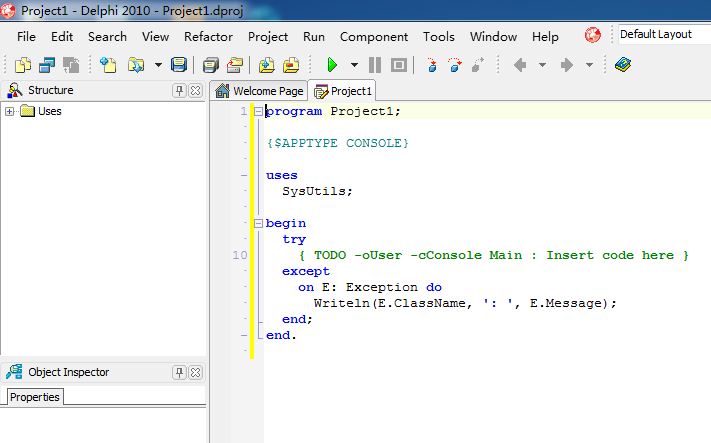Screen dimensions: 711x443
Task: Open the Run menu
Action: point(314,37)
